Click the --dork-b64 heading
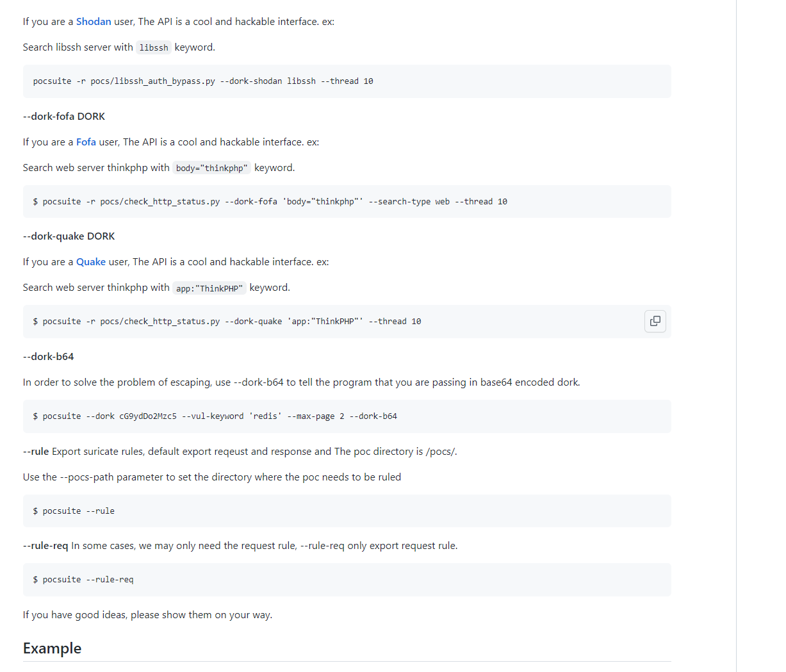 48,357
